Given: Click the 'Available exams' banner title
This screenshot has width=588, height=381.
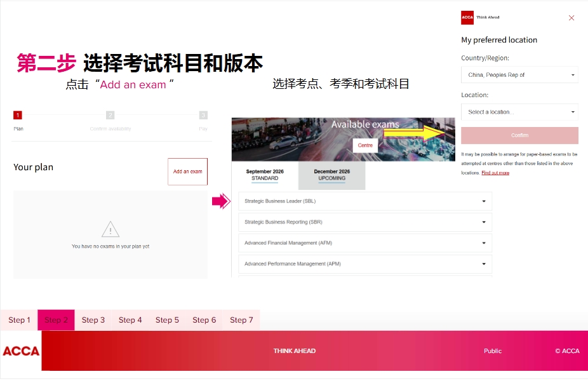Looking at the screenshot, I should 365,124.
